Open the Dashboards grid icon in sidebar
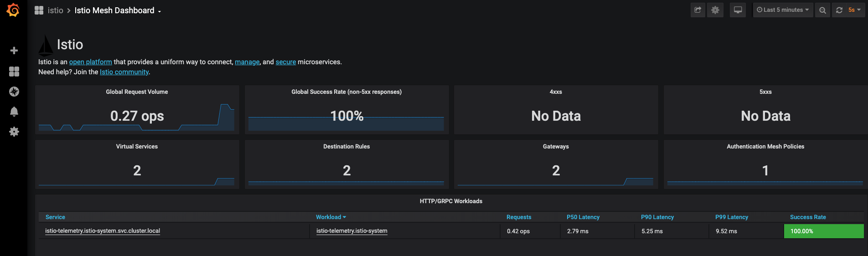 point(14,72)
